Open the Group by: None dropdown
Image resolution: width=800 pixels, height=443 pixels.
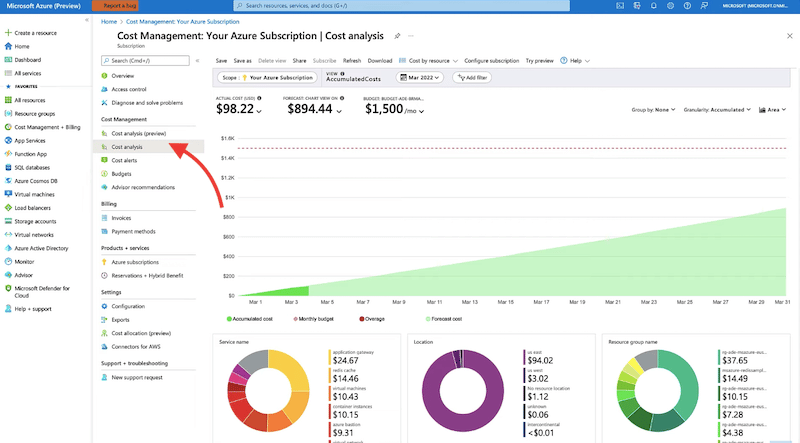[x=653, y=110]
